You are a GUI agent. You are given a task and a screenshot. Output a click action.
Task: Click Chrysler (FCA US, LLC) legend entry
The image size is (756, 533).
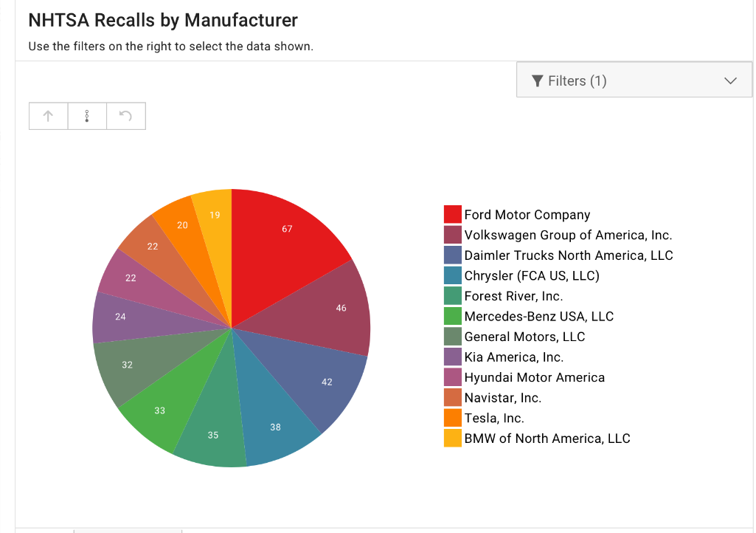[531, 276]
